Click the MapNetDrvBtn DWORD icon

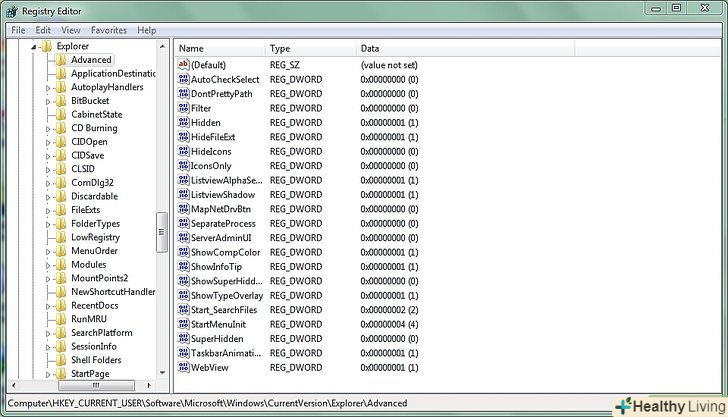(x=183, y=208)
